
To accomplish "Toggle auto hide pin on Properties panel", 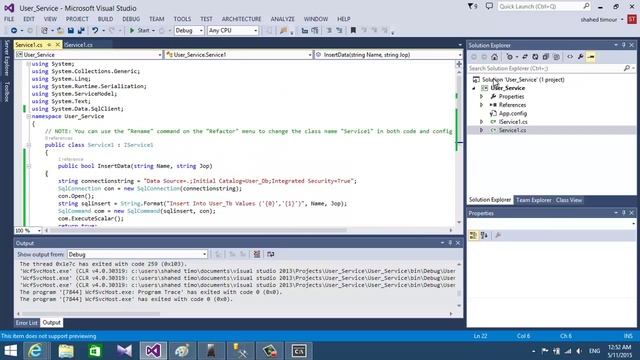I will click(623, 213).
